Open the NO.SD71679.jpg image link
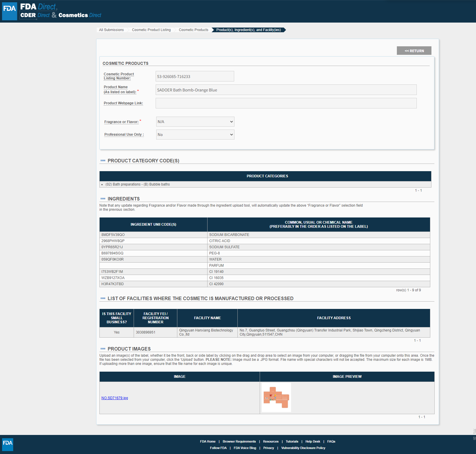Screen dimensions: 476x454 click(x=115, y=398)
